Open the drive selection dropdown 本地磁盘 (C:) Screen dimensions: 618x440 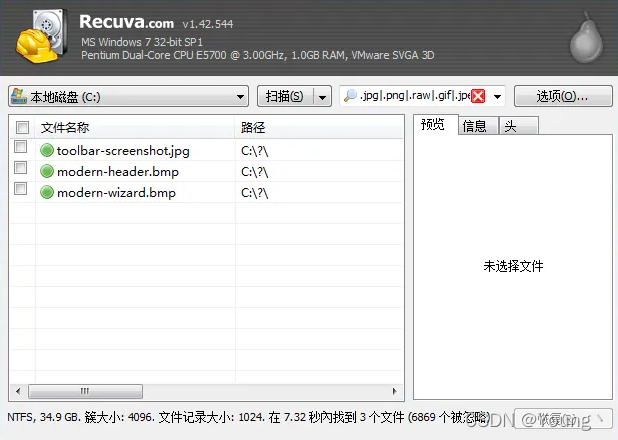[x=128, y=96]
